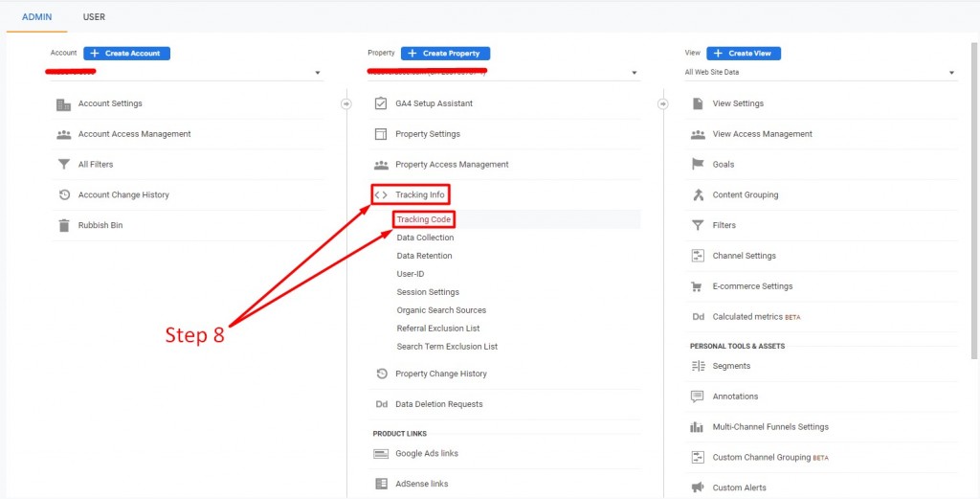Screen dimensions: 980x499
Task: Open Data Retention settings
Action: pos(424,256)
